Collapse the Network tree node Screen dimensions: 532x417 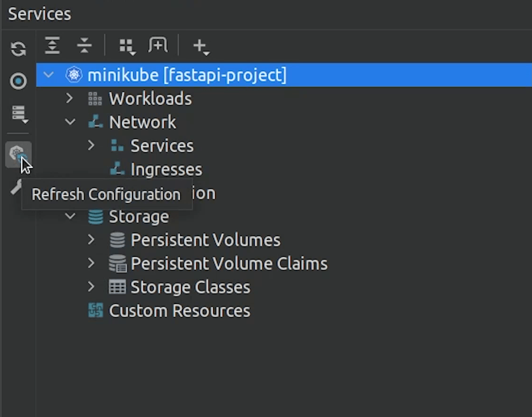(x=70, y=122)
